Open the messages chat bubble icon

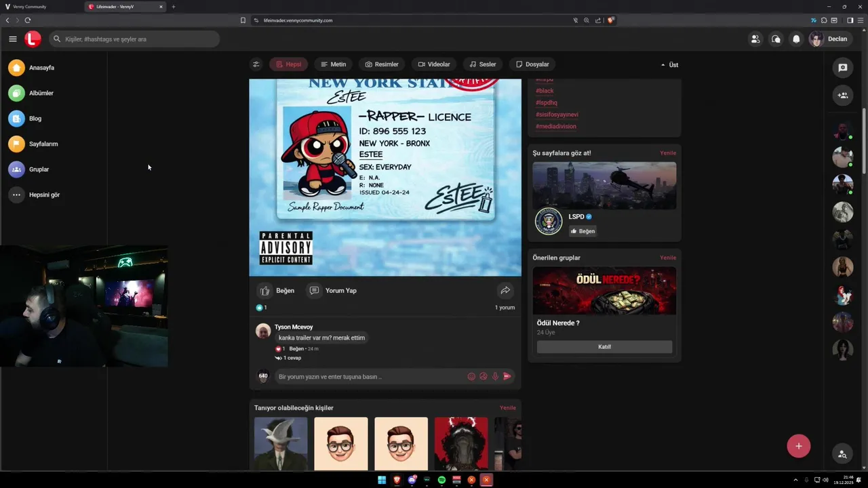point(776,39)
